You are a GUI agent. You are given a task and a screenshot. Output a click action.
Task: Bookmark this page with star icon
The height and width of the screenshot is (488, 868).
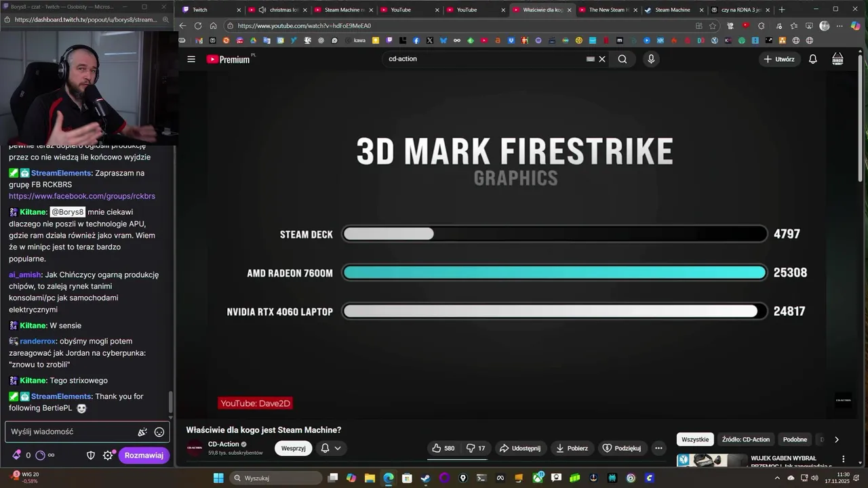[x=713, y=26]
